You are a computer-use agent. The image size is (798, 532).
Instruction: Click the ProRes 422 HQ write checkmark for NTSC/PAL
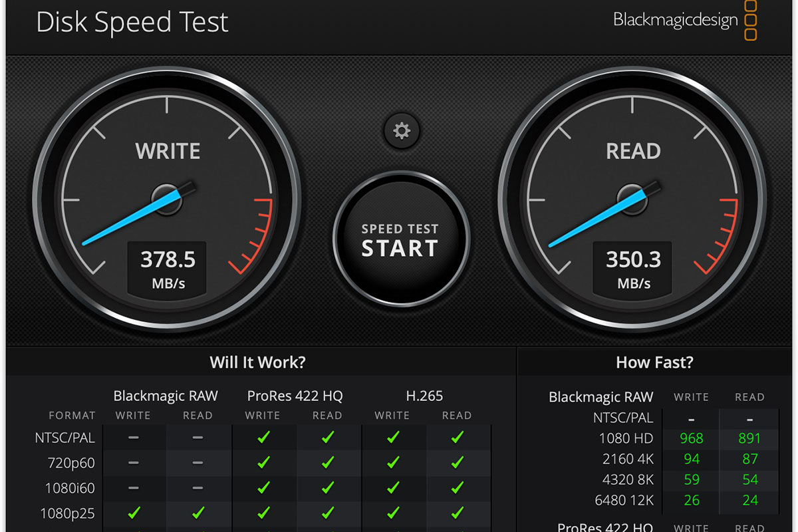pyautogui.click(x=263, y=438)
